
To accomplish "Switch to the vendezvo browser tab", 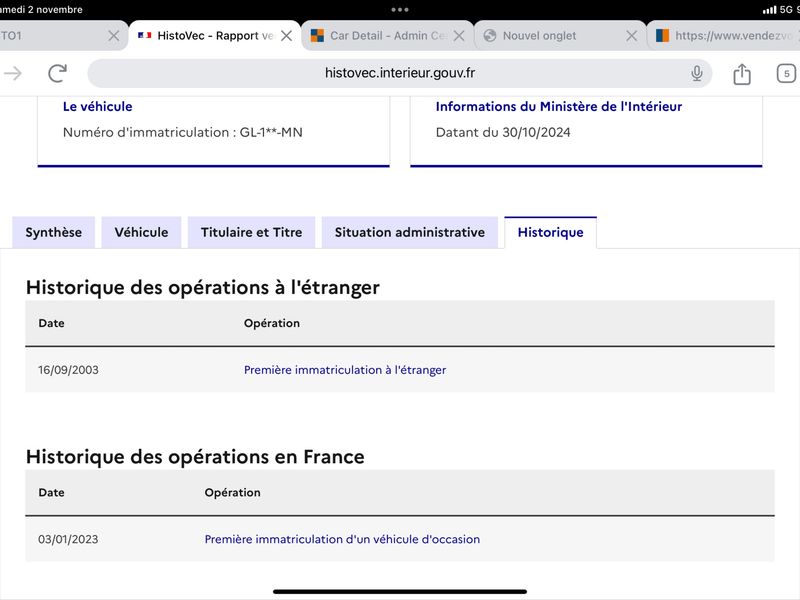I will (724, 36).
